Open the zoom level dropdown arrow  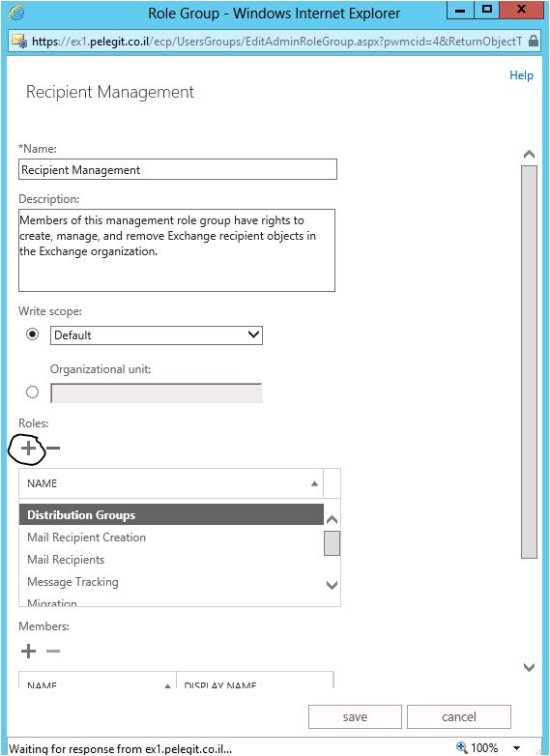click(x=517, y=748)
